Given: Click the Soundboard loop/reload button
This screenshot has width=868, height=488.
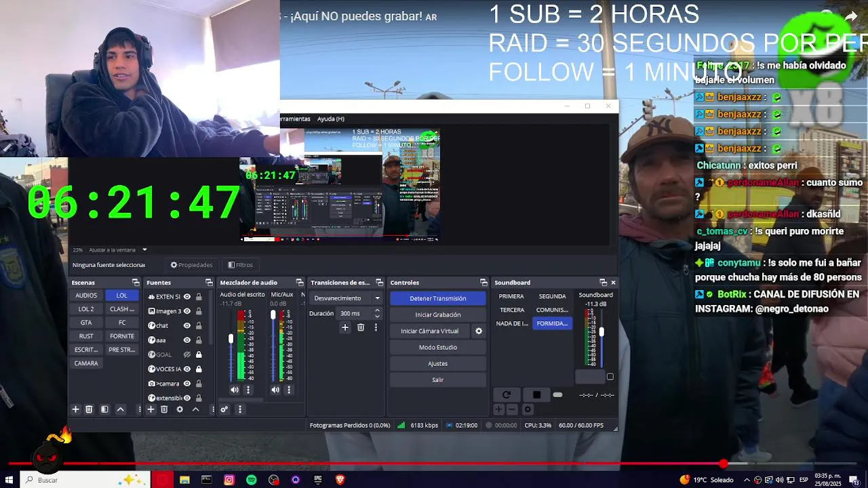Looking at the screenshot, I should click(506, 394).
